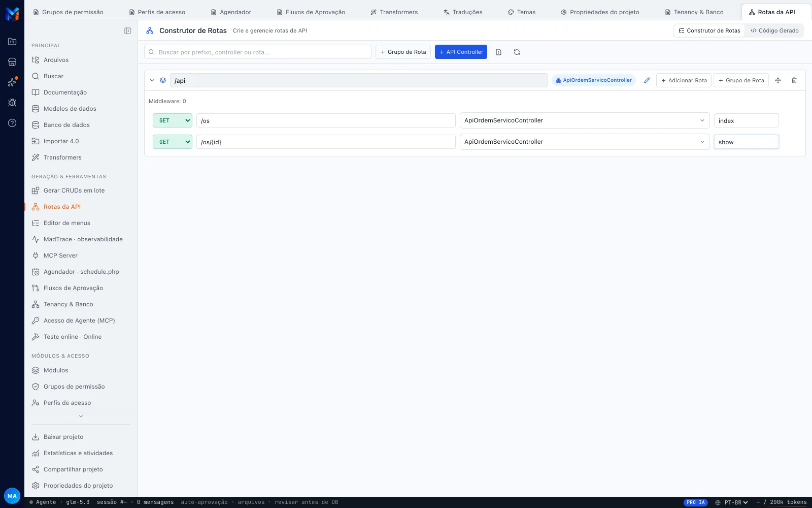Screen dimensions: 812x508
Task: Open the GET method dropdown for /os/{id}
Action: click(173, 142)
